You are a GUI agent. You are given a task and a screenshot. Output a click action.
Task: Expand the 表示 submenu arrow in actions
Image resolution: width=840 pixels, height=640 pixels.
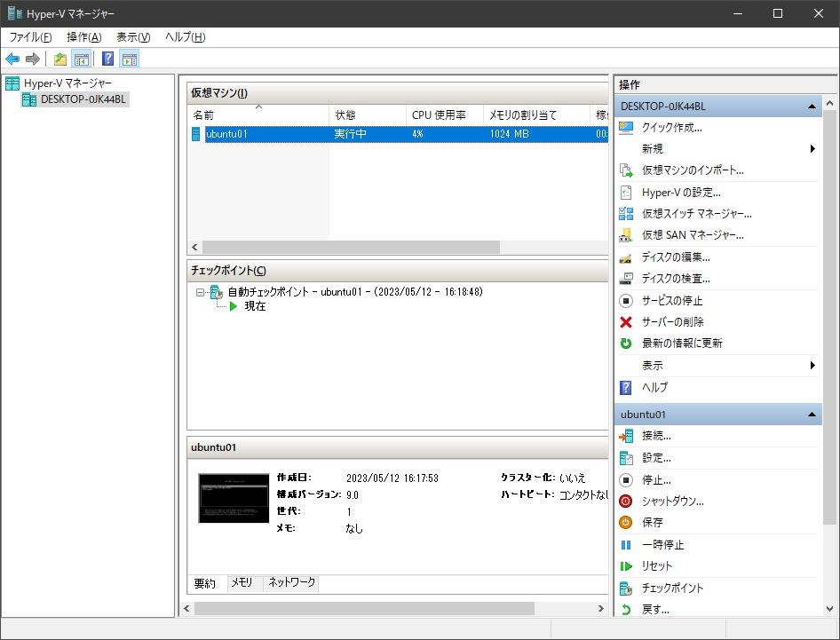point(812,365)
